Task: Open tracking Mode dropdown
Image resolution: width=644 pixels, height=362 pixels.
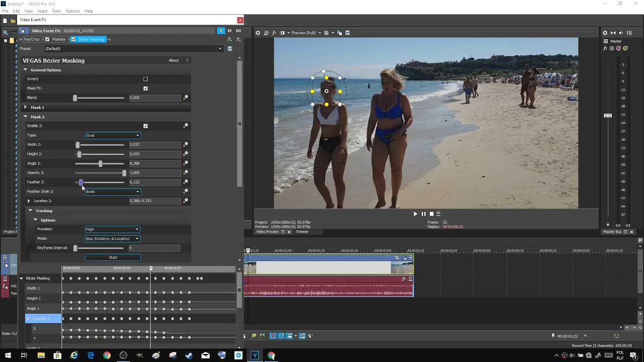Action: point(112,239)
